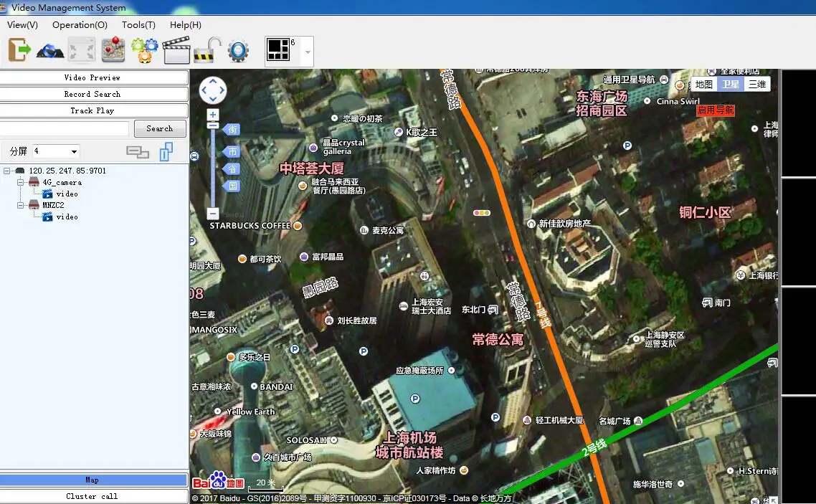Click the logout door icon in toolbar

tap(19, 49)
